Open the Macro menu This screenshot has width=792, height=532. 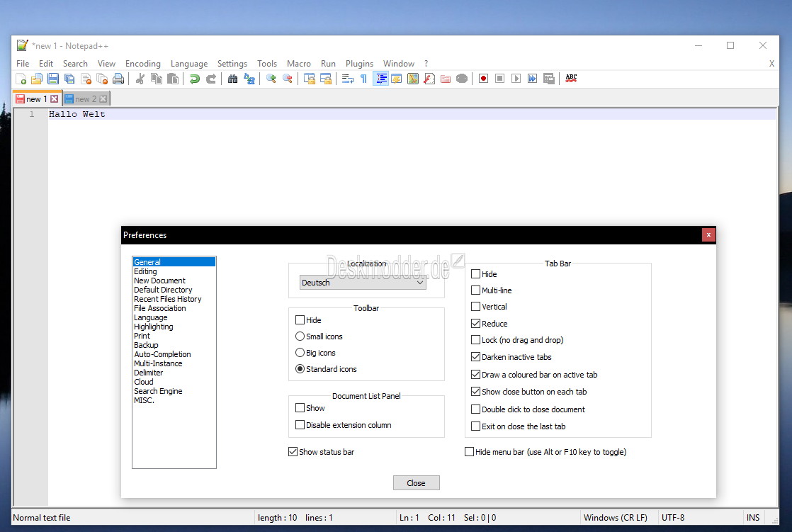pos(299,64)
